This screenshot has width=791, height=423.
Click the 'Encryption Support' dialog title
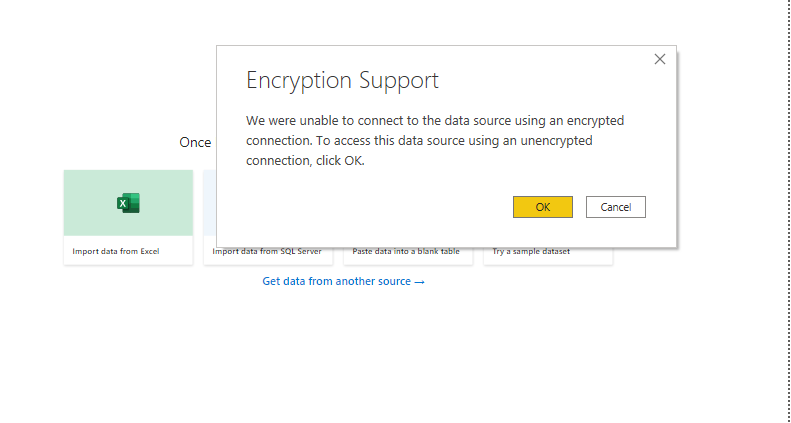click(342, 81)
